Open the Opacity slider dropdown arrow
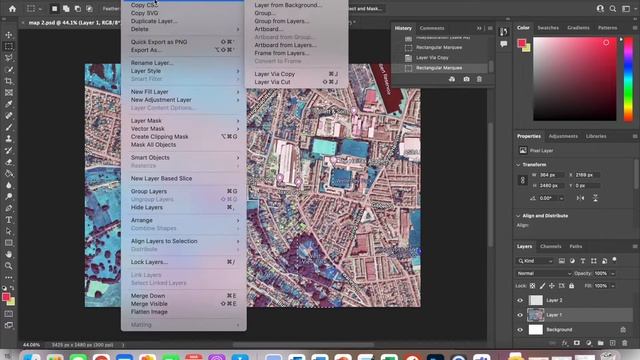 pyautogui.click(x=613, y=273)
